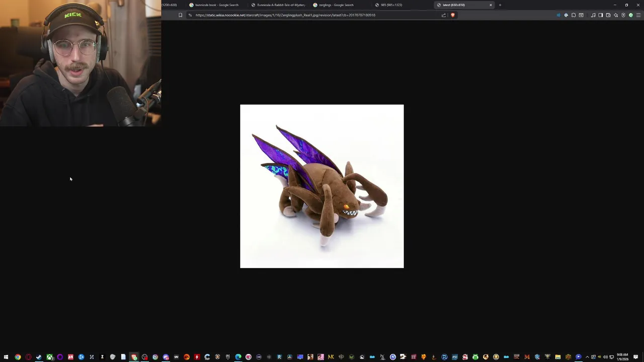Open the Windows Start menu
Image resolution: width=644 pixels, height=362 pixels.
pos(6,357)
